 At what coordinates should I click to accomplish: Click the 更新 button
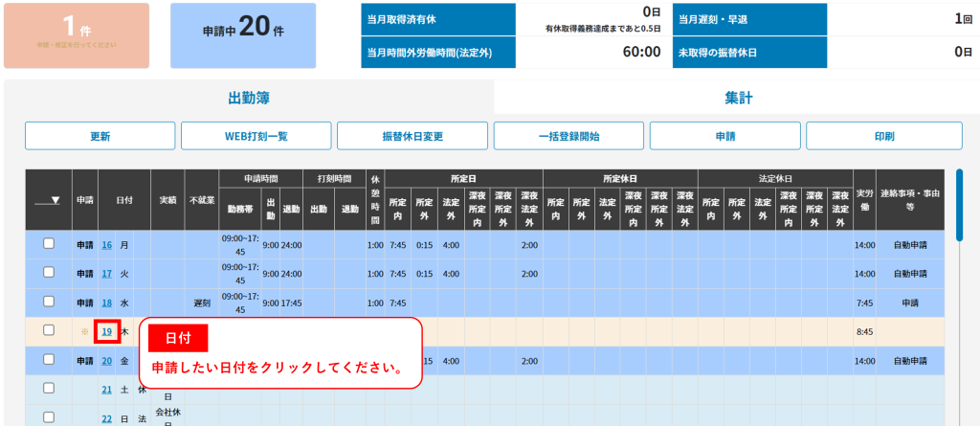pos(100,136)
